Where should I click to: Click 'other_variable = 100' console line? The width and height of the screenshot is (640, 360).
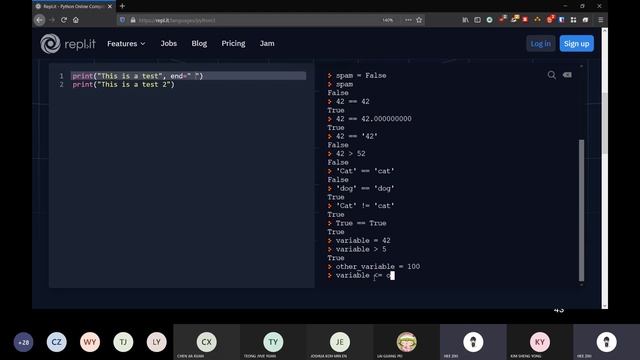pyautogui.click(x=378, y=267)
